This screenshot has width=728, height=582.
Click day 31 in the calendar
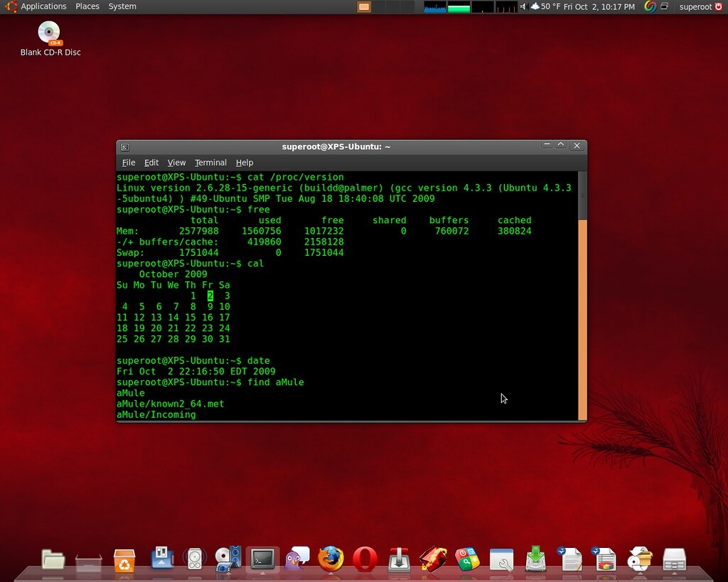pyautogui.click(x=224, y=339)
